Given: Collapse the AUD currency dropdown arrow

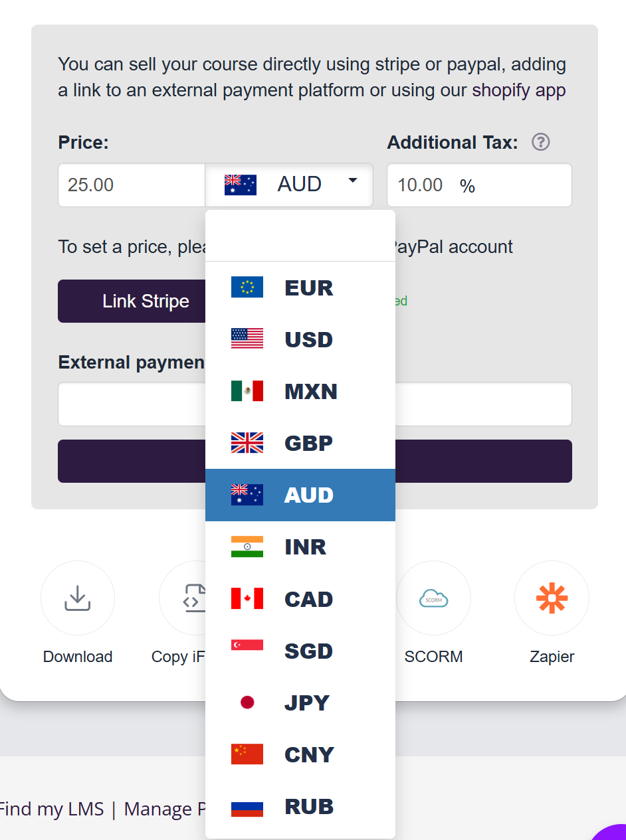Looking at the screenshot, I should coord(353,181).
